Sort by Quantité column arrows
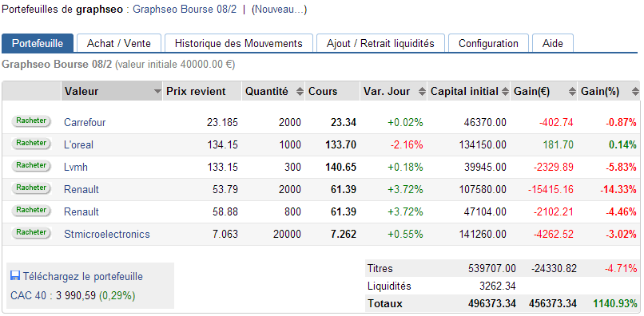644x316 pixels. 300,92
